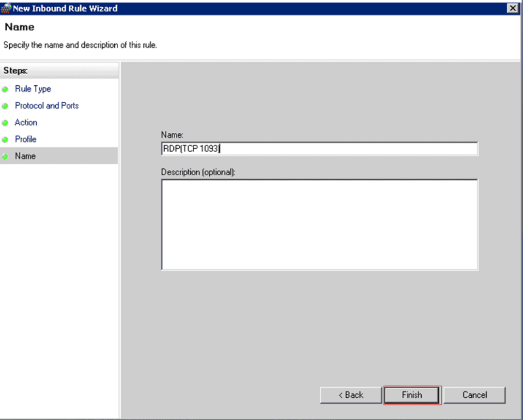The width and height of the screenshot is (523, 420).
Task: Click inside the Name text field
Action: point(319,149)
